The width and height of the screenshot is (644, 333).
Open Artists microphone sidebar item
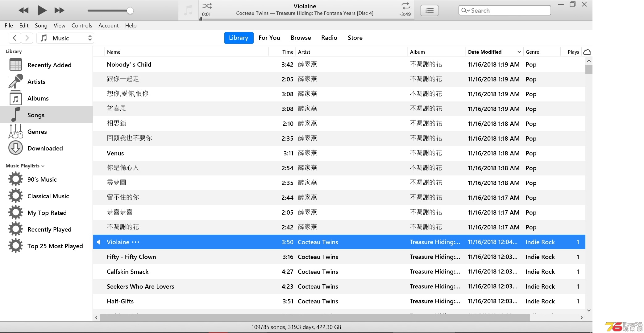[x=46, y=82]
